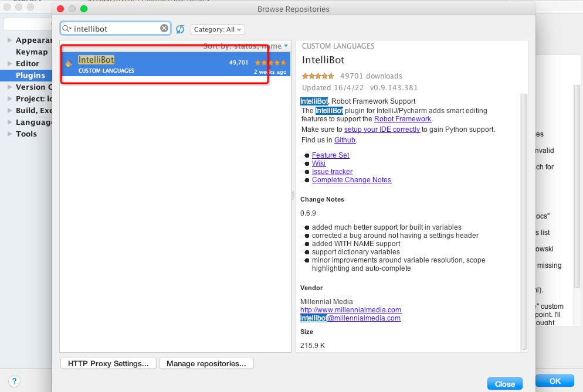Select Keymap in the settings sidebar

point(32,52)
